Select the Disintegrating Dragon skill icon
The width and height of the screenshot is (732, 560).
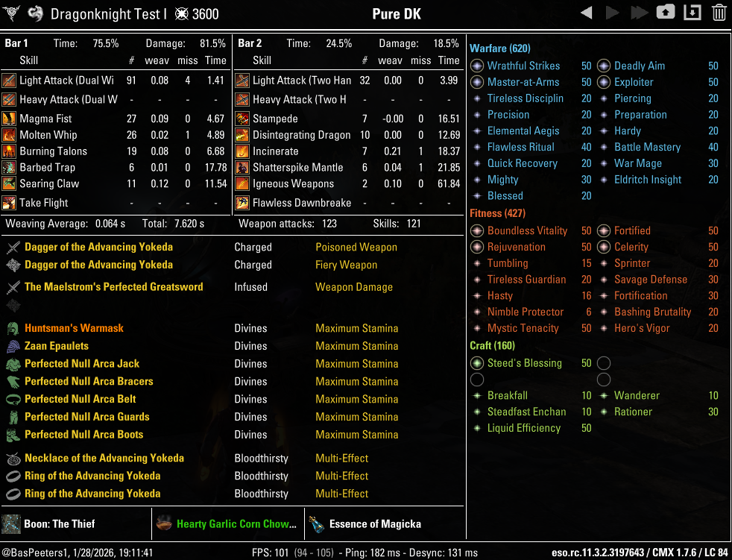(242, 135)
